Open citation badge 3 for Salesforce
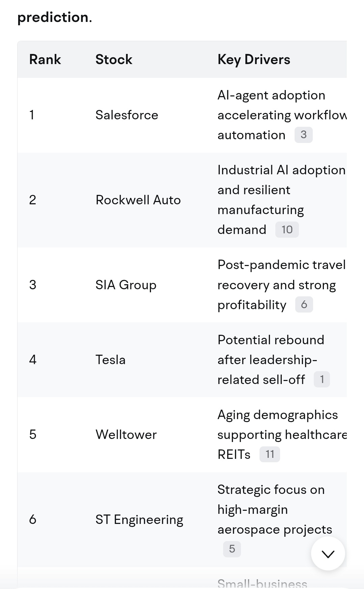Viewport: 364px width, 589px height. [x=303, y=135]
